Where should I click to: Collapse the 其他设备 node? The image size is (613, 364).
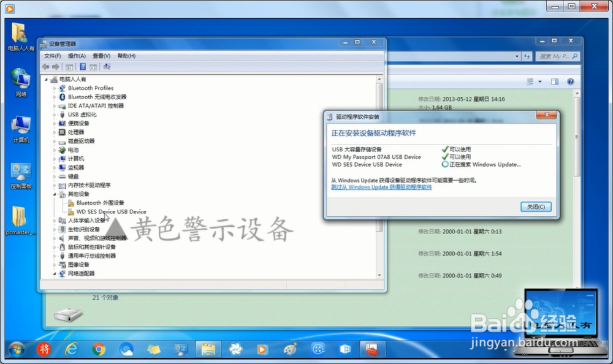(55, 194)
